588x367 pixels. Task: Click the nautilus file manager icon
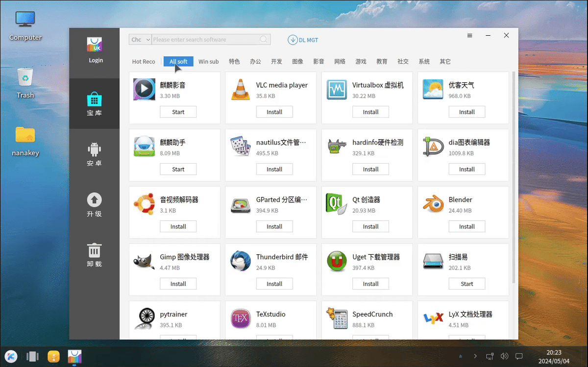click(x=240, y=147)
